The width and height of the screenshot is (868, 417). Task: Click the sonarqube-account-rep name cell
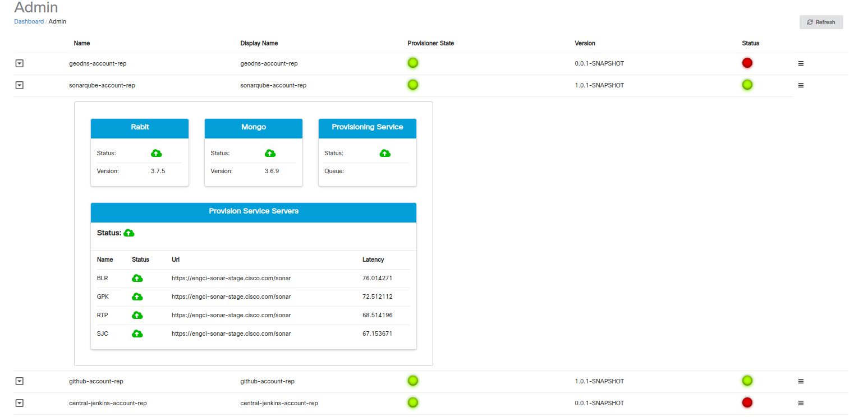(102, 85)
